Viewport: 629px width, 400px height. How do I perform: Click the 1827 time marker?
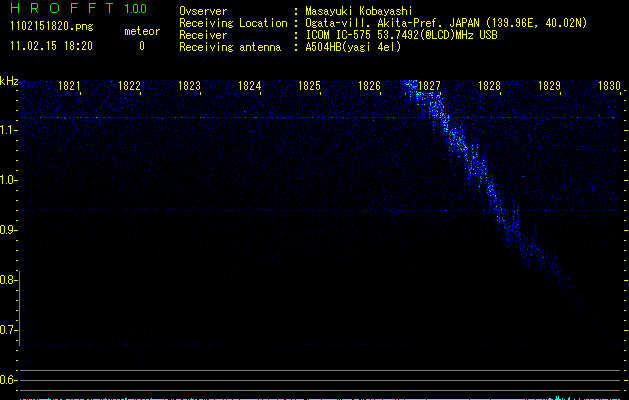[429, 87]
